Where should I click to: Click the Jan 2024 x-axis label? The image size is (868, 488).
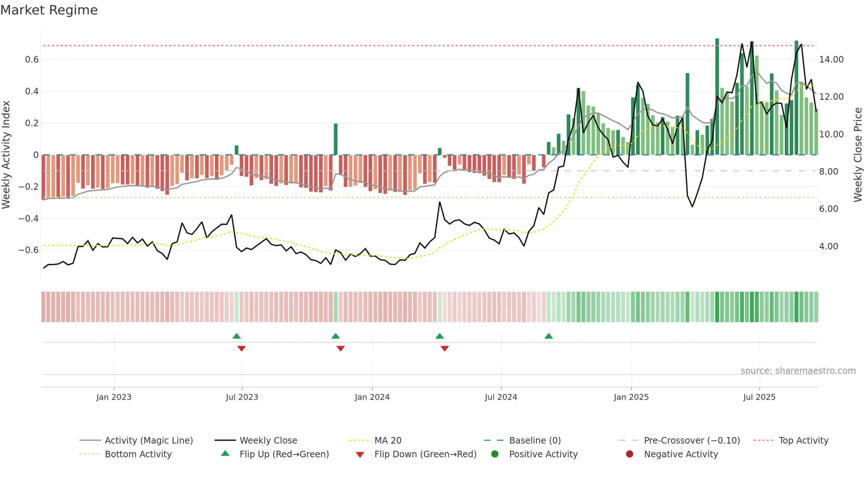(372, 397)
